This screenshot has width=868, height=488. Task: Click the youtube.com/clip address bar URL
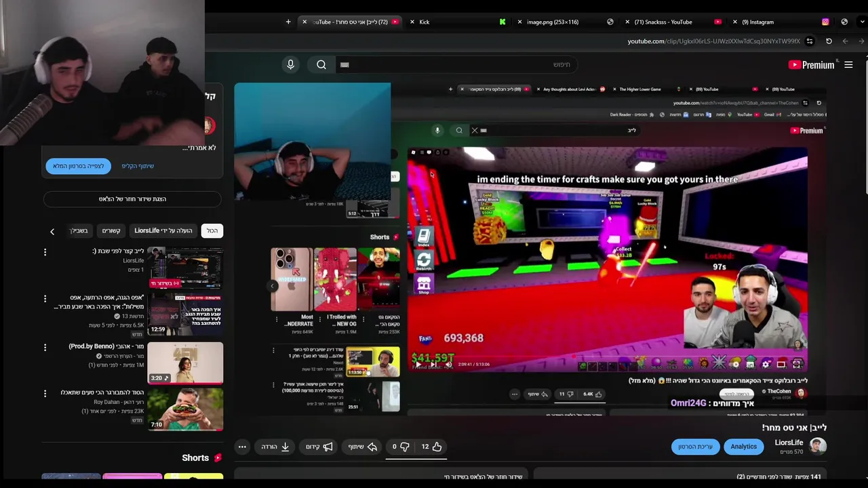pyautogui.click(x=713, y=41)
